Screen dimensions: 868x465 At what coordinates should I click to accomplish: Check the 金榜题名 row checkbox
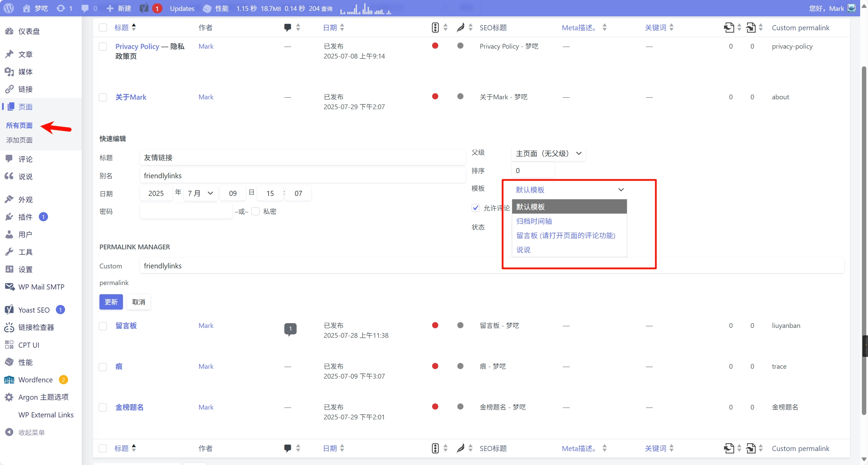coord(103,408)
